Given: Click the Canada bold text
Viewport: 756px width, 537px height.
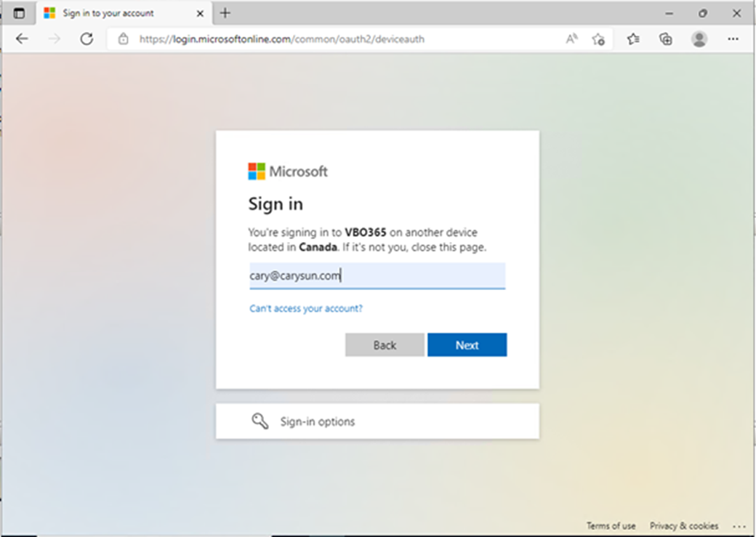Looking at the screenshot, I should click(x=318, y=247).
